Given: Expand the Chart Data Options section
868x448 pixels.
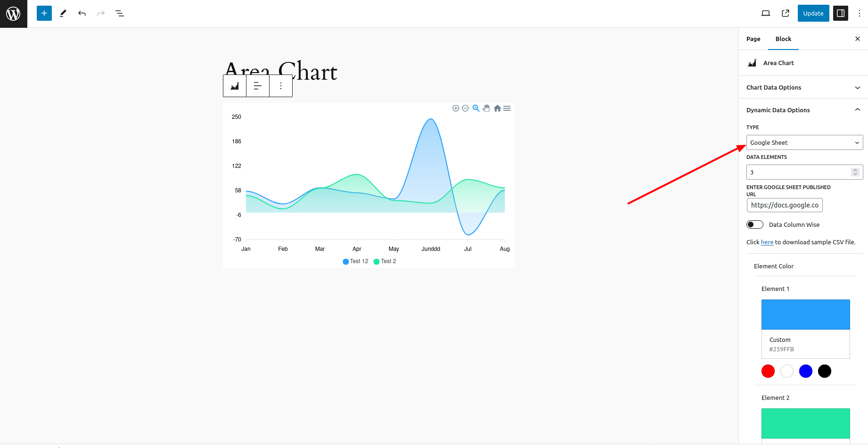Looking at the screenshot, I should (x=802, y=87).
